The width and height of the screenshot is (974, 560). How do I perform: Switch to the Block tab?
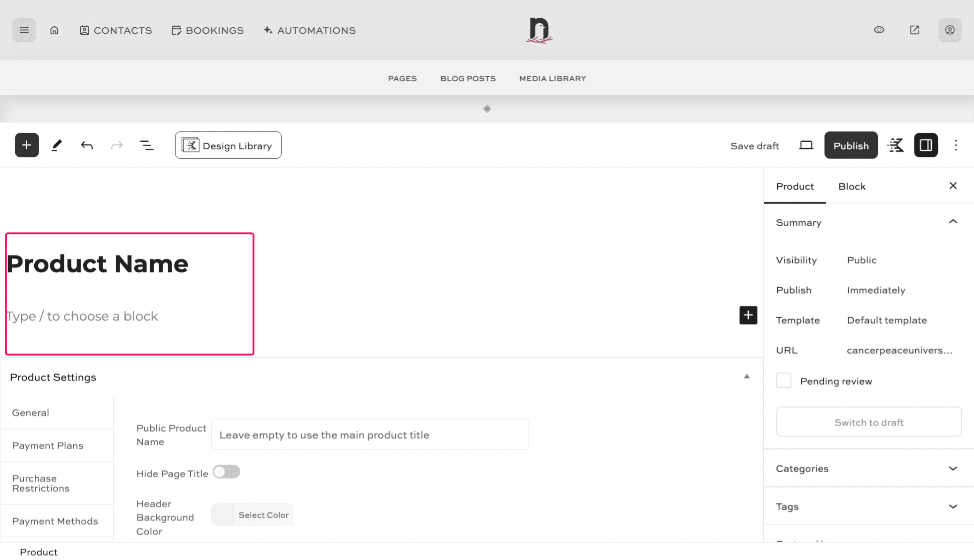851,186
